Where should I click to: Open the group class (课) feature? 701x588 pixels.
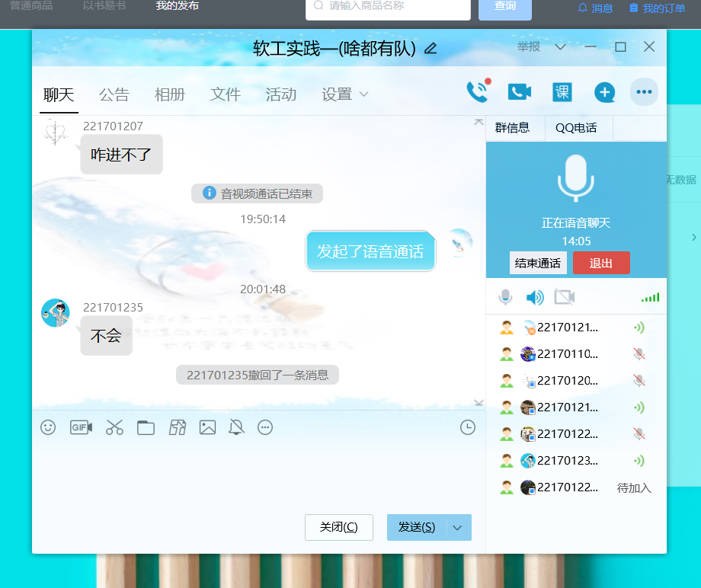(x=562, y=91)
